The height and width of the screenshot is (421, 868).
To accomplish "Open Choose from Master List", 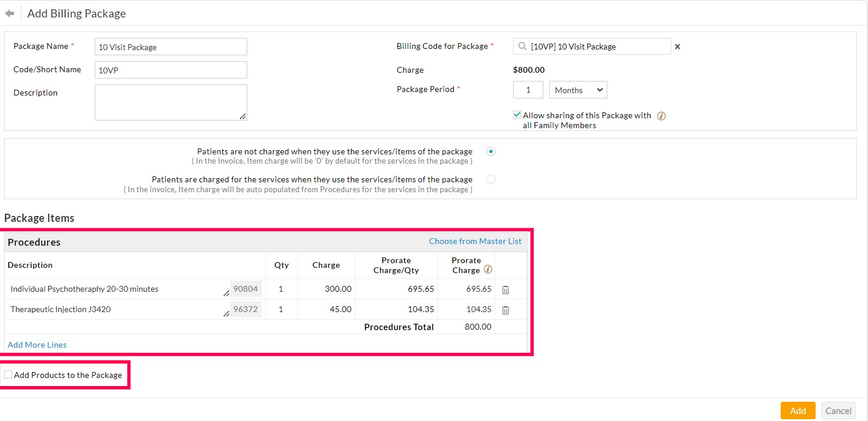I will pos(475,240).
